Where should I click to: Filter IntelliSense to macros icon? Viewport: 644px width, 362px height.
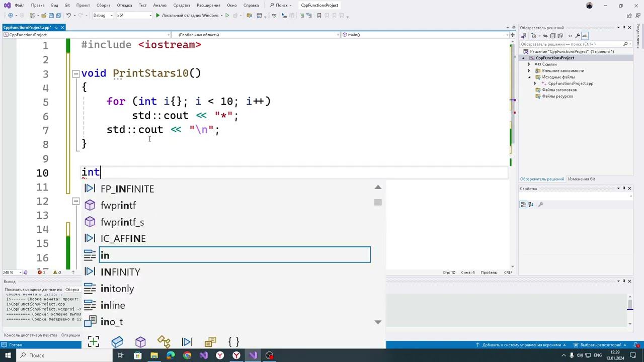coord(187,342)
